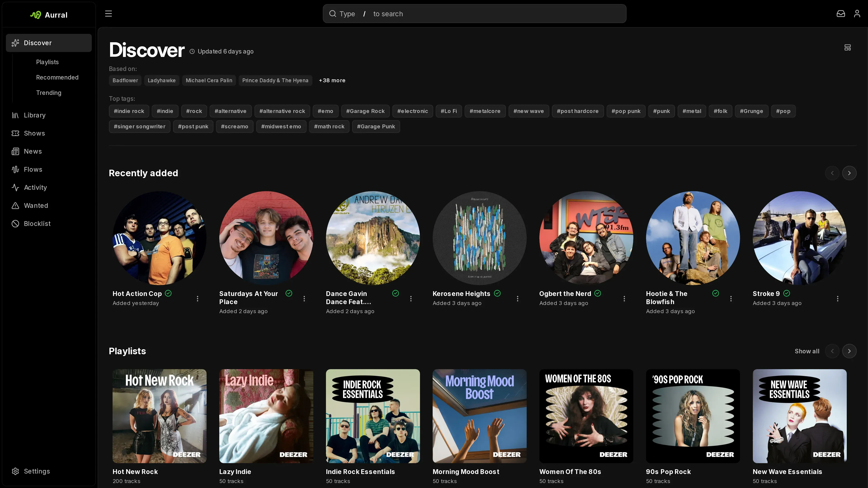Viewport: 868px width, 488px height.
Task: Select the #new wave tag
Action: [528, 111]
